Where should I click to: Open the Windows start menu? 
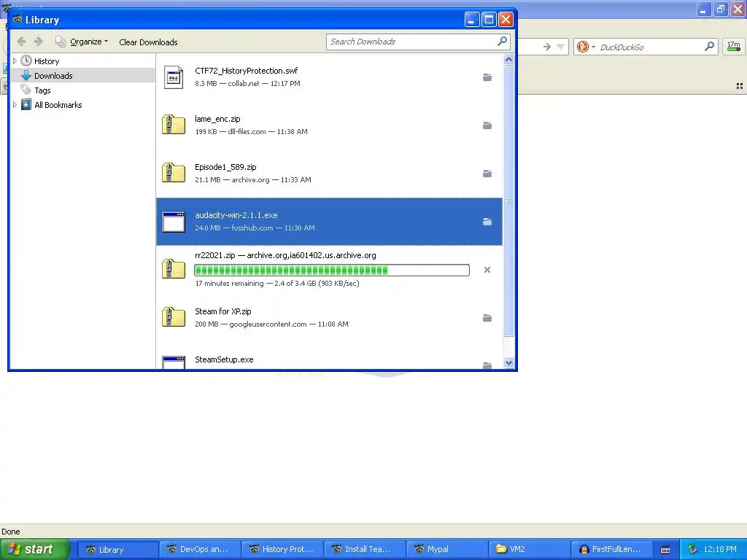tap(35, 549)
